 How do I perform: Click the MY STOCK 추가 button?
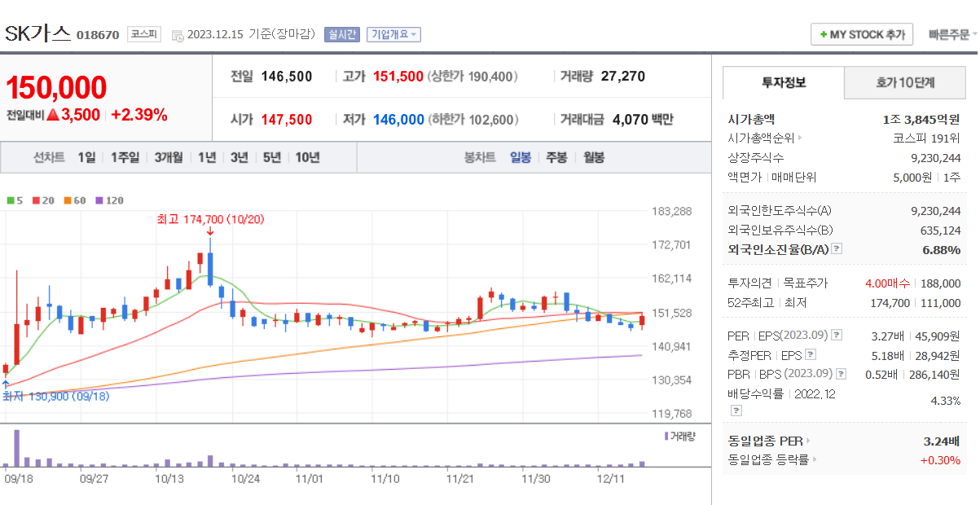point(862,35)
